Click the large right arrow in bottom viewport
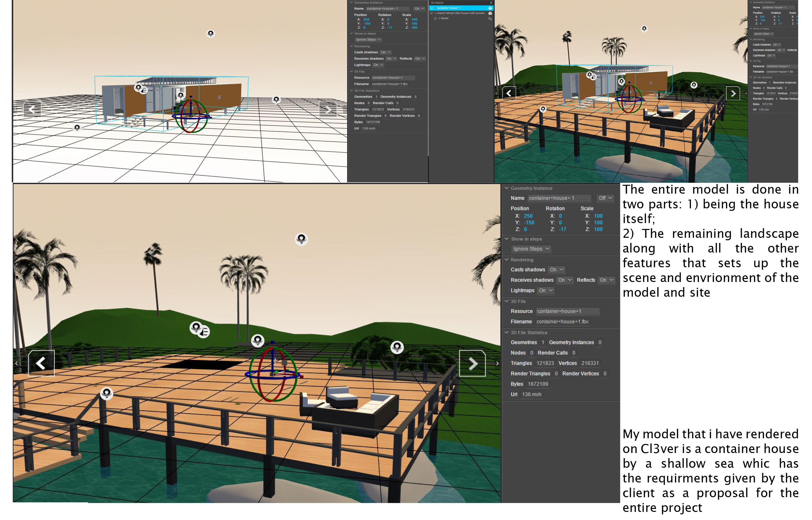Image resolution: width=812 pixels, height=520 pixels. coord(472,363)
